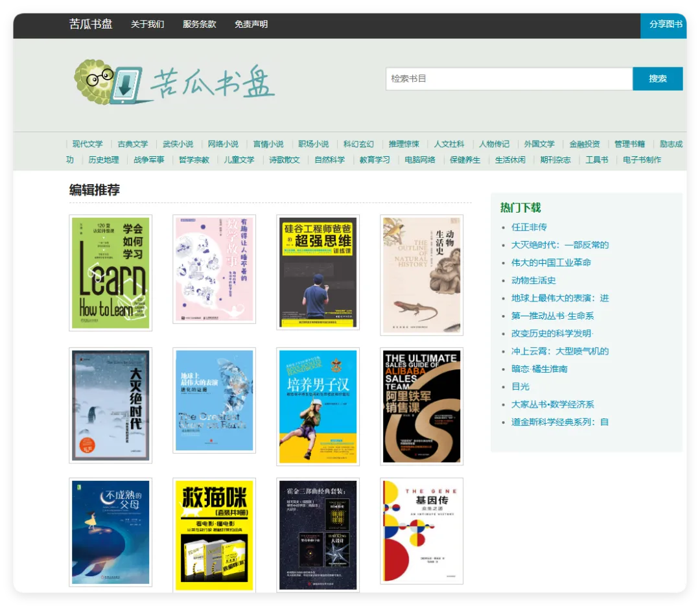Select the 人文社科 category

449,144
